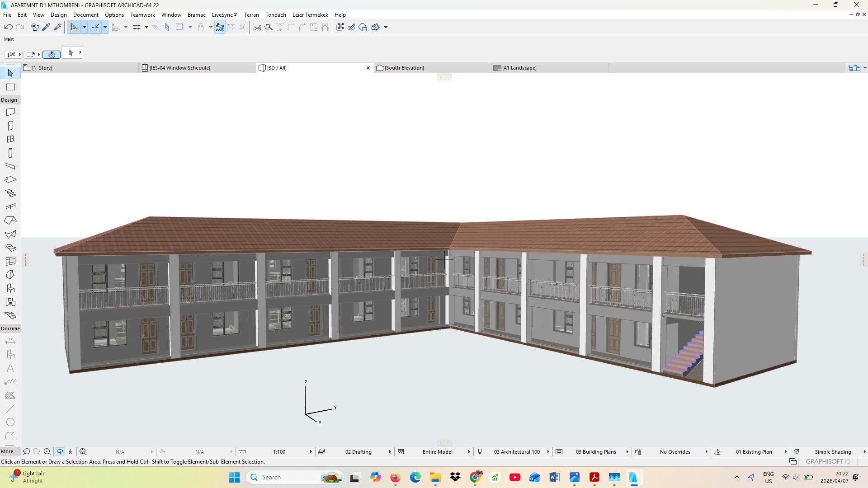Select the Stair tool
868x488 pixels.
10,193
